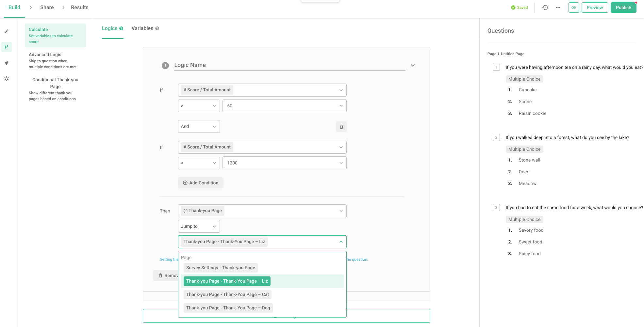Open the three-dot more options menu

[x=558, y=8]
